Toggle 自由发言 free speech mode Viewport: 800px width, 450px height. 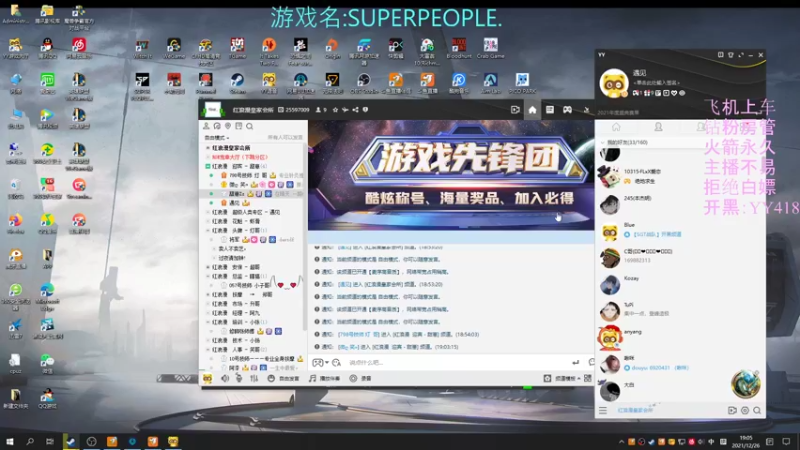(284, 378)
